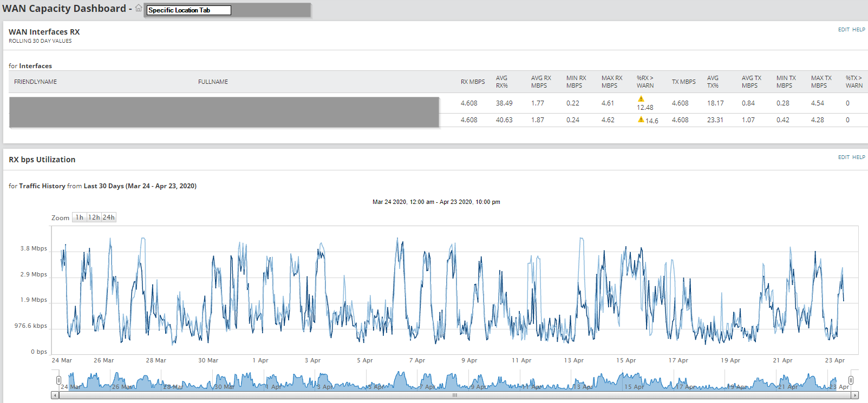Sort table by FULLNAME column

pos(213,82)
